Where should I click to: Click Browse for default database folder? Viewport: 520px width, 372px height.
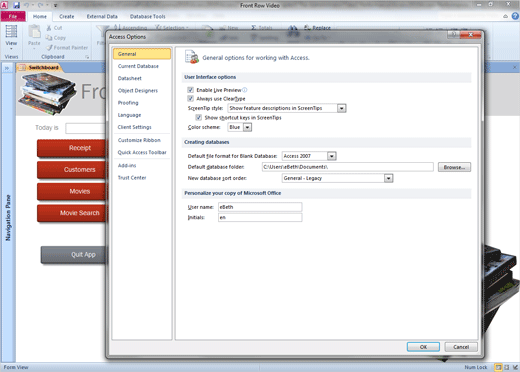click(x=454, y=167)
